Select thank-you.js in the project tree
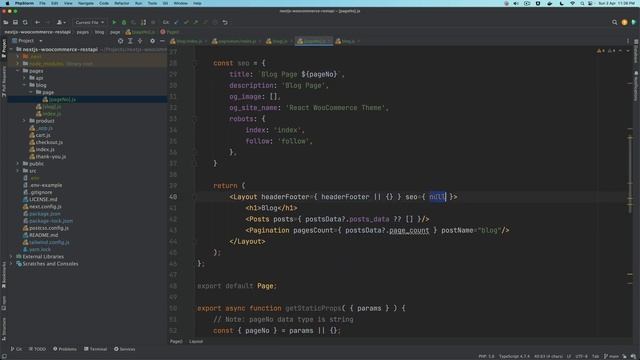This screenshot has height=360, width=640. pyautogui.click(x=51, y=157)
